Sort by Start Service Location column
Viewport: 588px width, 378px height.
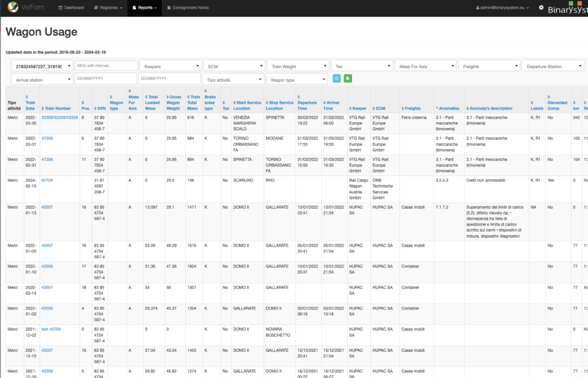[x=247, y=106]
